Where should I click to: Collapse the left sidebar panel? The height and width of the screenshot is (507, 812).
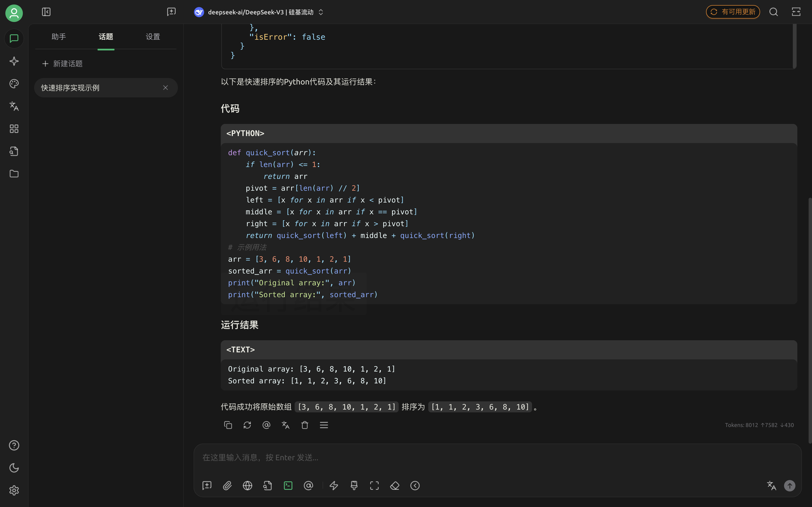46,12
